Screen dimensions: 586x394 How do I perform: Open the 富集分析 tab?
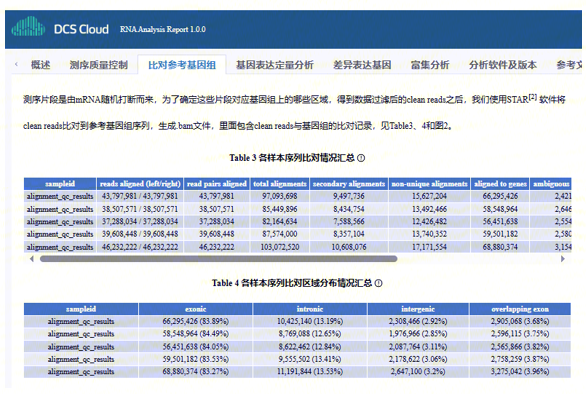tap(430, 65)
